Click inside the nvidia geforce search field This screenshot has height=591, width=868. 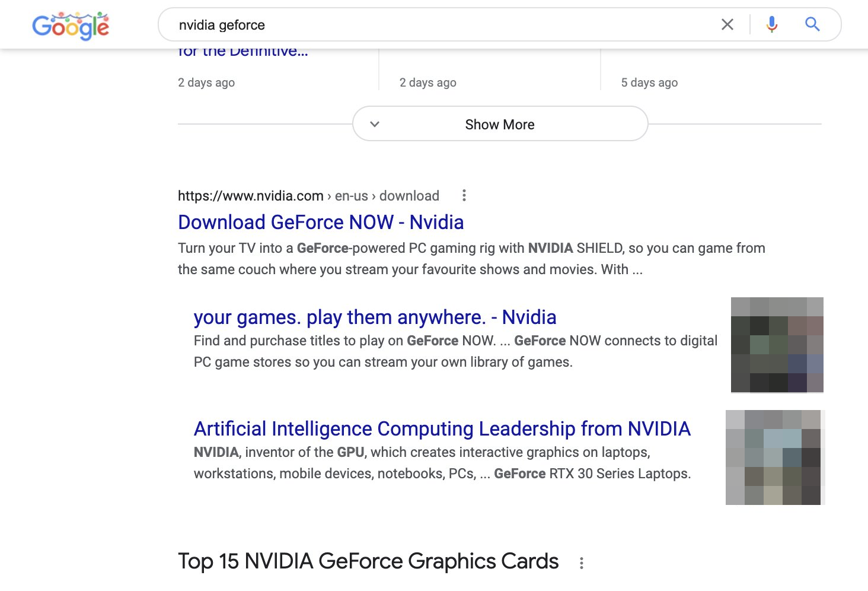[415, 24]
